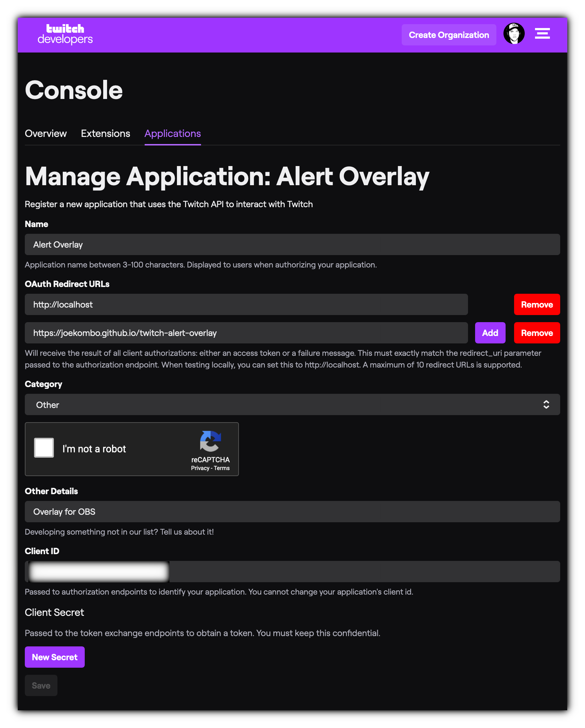The image size is (585, 728).
Task: Open the reCAPTCHA Privacy link
Action: (x=200, y=468)
